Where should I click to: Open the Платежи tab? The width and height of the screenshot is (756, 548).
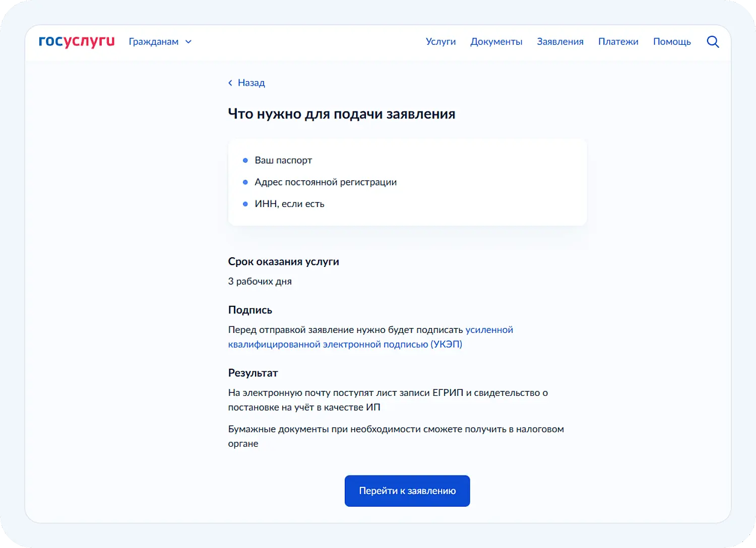618,41
